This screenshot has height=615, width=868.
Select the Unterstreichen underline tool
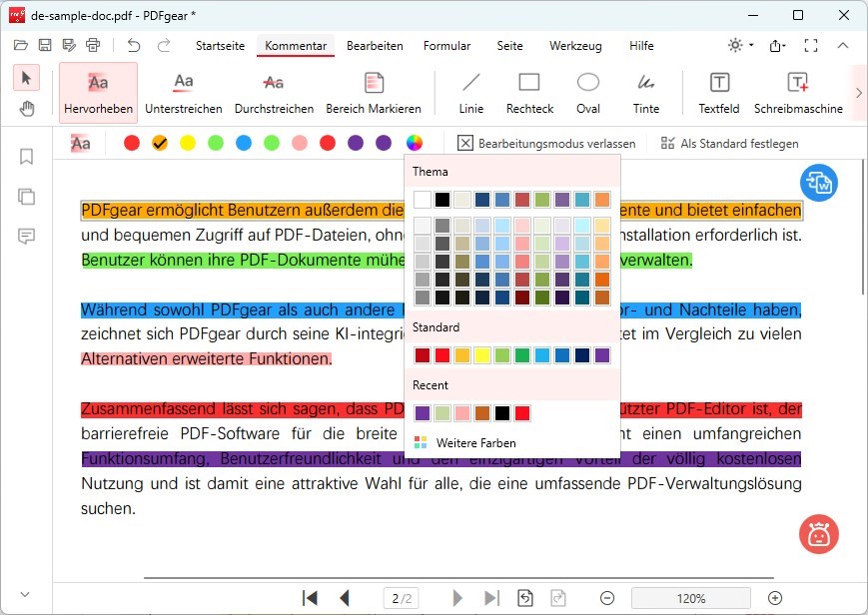point(183,91)
